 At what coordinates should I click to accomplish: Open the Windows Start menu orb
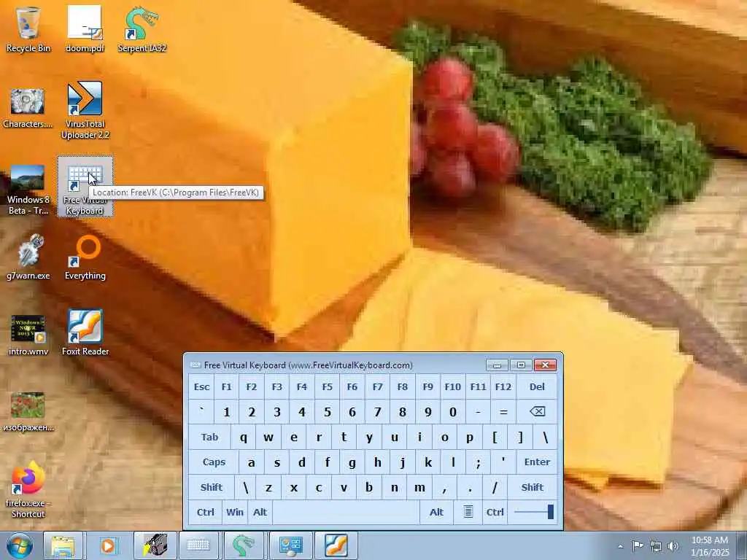click(20, 545)
